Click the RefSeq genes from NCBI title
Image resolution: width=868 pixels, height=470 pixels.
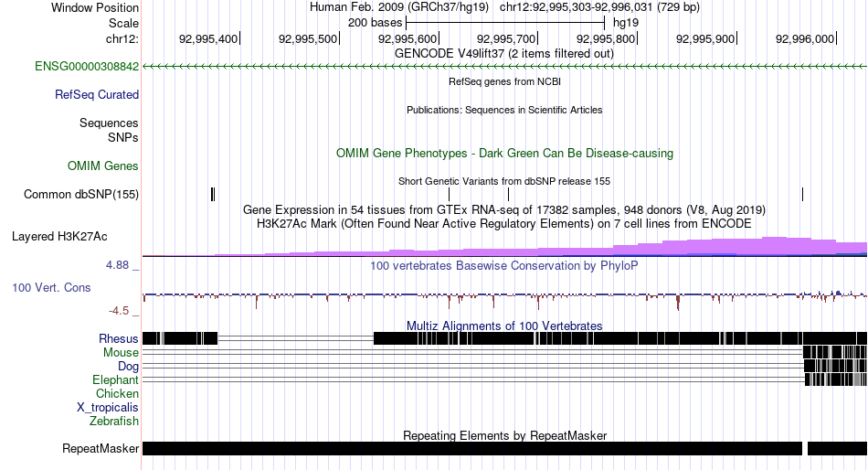505,81
